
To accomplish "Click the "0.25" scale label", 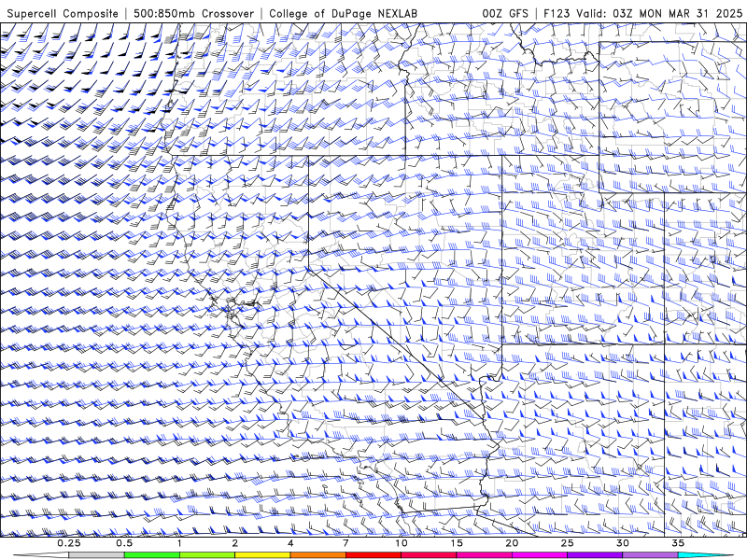I will point(69,543).
